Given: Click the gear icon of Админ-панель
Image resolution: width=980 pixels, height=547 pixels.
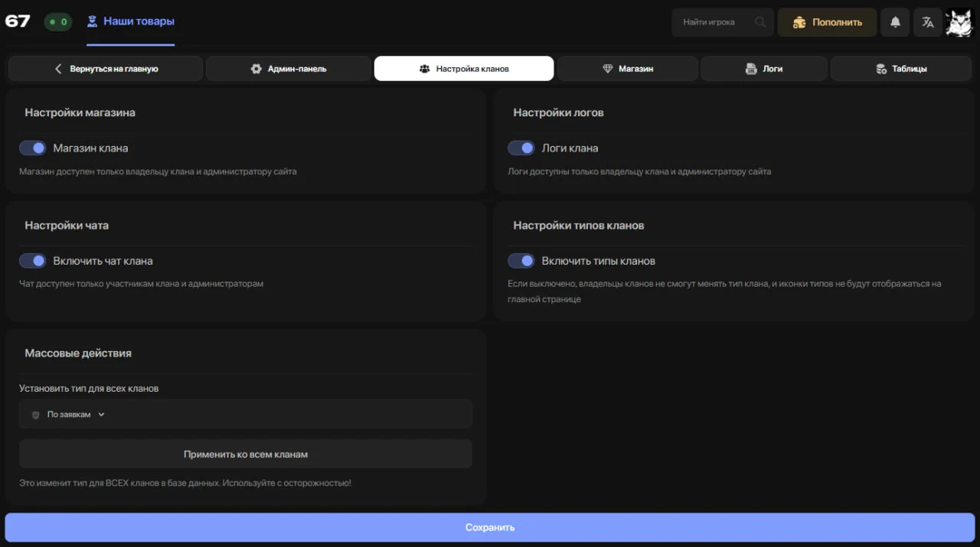Looking at the screenshot, I should pos(256,69).
